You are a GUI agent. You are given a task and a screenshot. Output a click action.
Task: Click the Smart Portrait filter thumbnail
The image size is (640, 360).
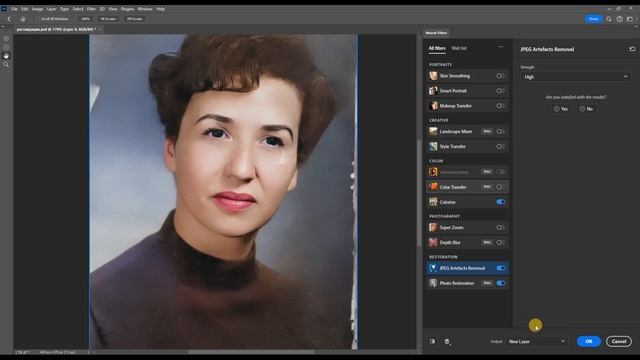(433, 91)
